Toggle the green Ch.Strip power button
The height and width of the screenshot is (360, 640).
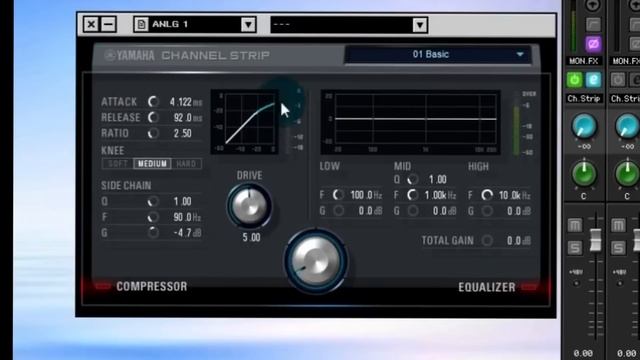point(574,80)
